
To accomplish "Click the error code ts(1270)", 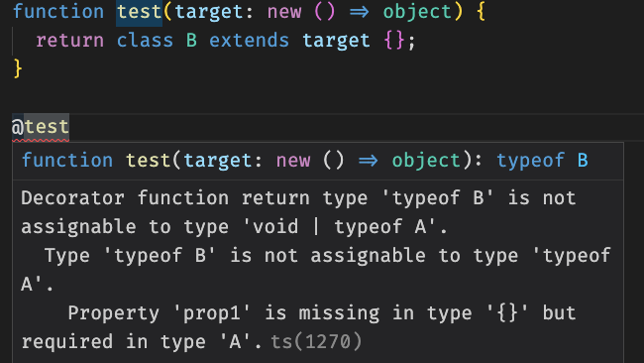I will [316, 341].
